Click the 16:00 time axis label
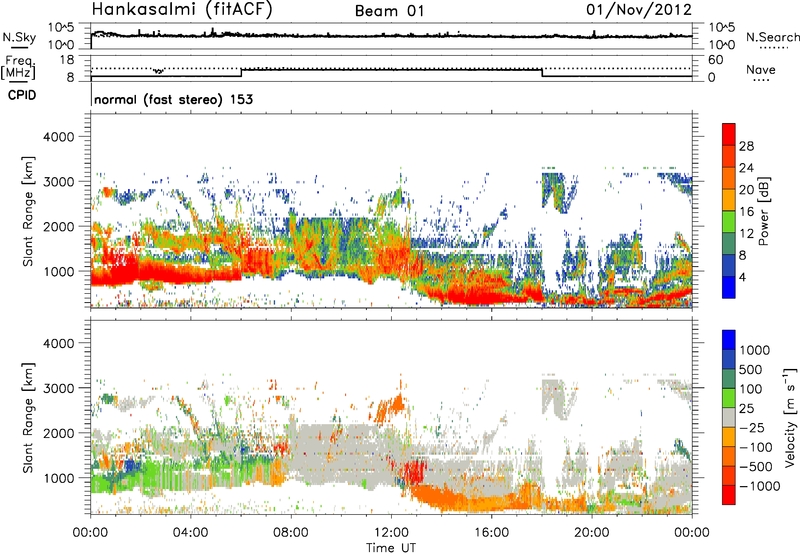The image size is (800, 554). pos(491,533)
